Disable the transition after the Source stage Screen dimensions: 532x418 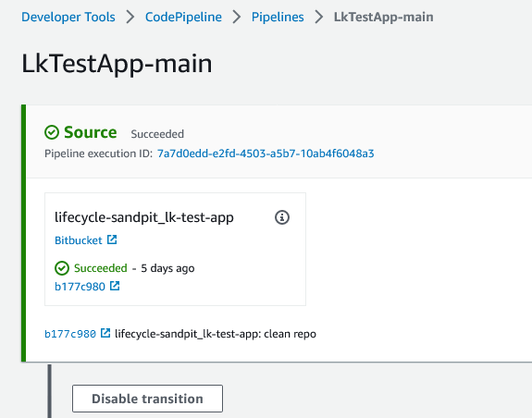tap(147, 399)
